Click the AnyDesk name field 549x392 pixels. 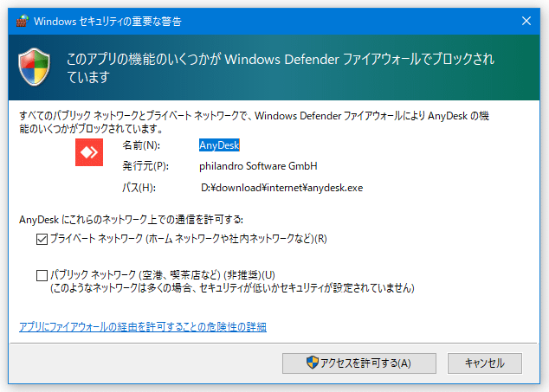click(219, 145)
